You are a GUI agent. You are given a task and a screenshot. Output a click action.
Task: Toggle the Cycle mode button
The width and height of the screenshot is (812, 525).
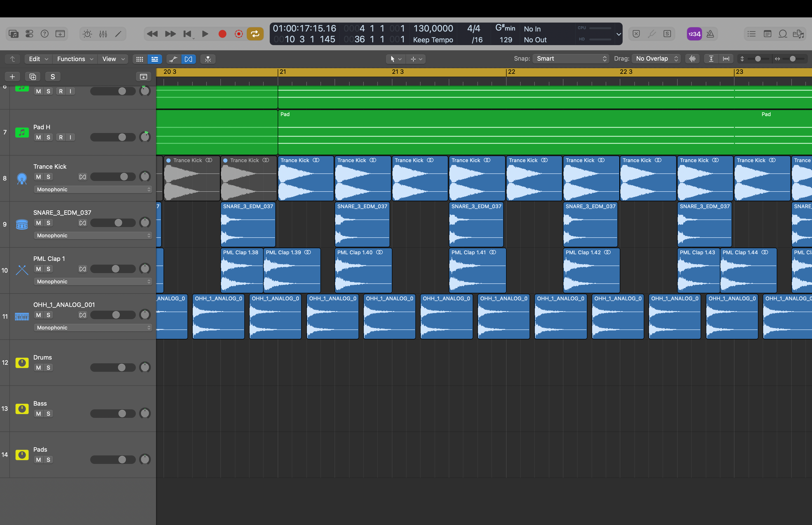coord(255,34)
